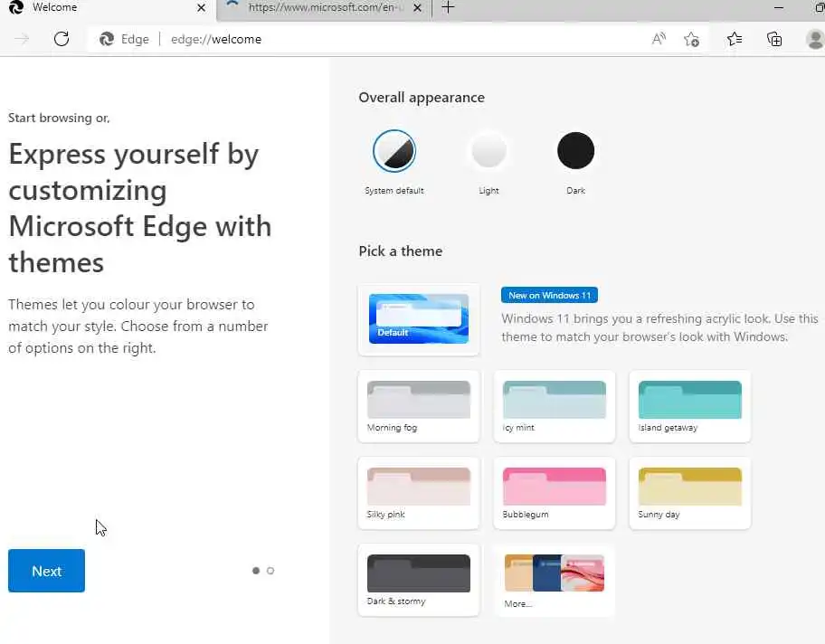Select Dark appearance

[x=575, y=151]
